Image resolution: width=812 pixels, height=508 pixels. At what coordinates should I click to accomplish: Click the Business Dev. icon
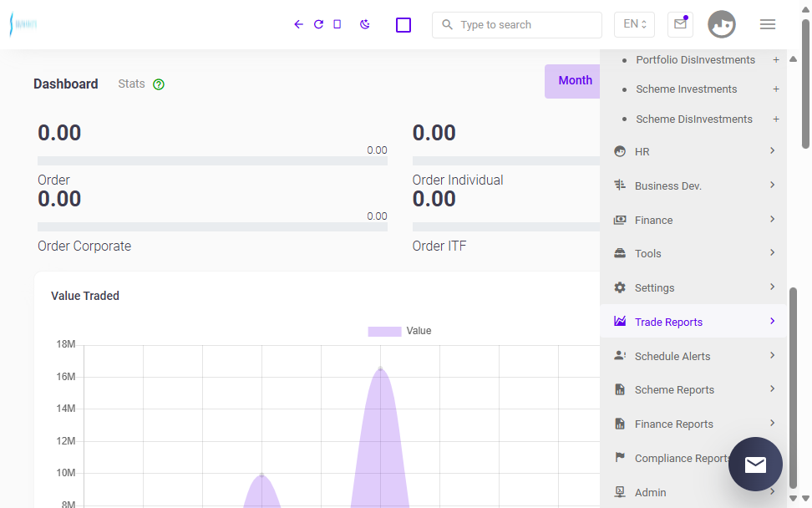pyautogui.click(x=620, y=185)
